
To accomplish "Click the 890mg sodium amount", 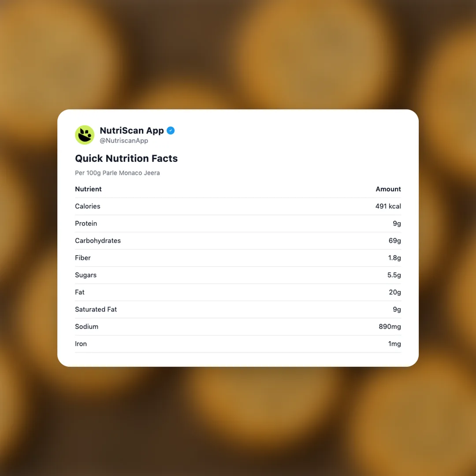I will click(x=390, y=327).
